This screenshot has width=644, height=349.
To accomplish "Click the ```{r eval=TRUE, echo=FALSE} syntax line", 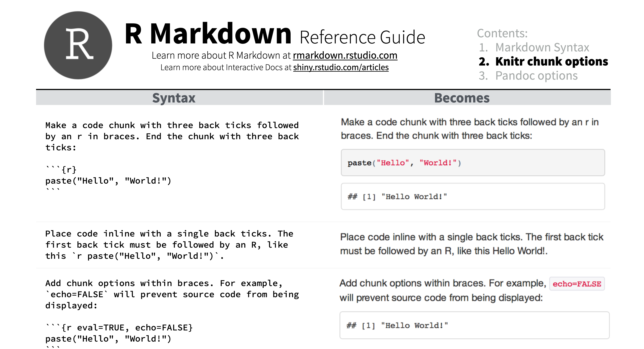I will (119, 327).
